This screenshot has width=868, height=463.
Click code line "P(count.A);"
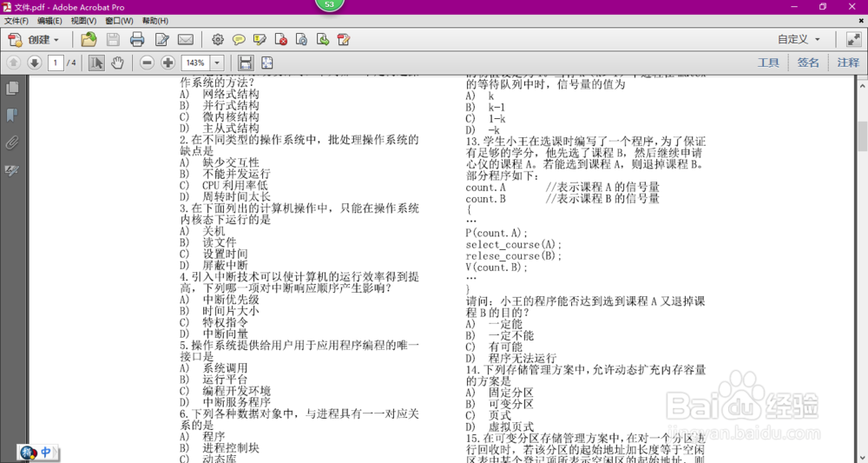tap(496, 233)
